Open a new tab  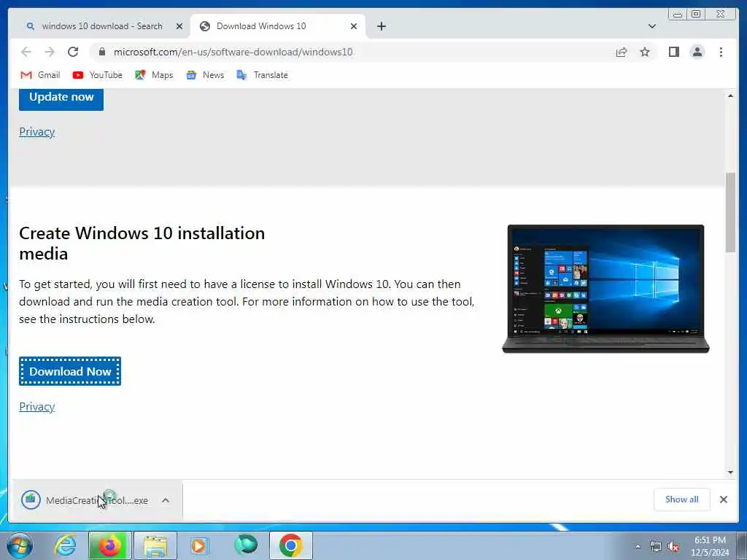(381, 26)
